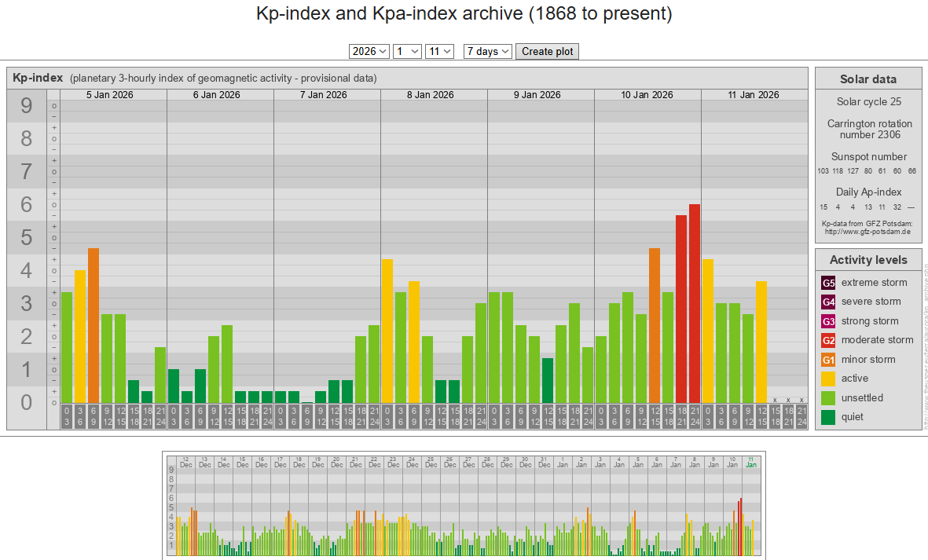Click the orange bar on 5 Jan 2026

click(94, 325)
